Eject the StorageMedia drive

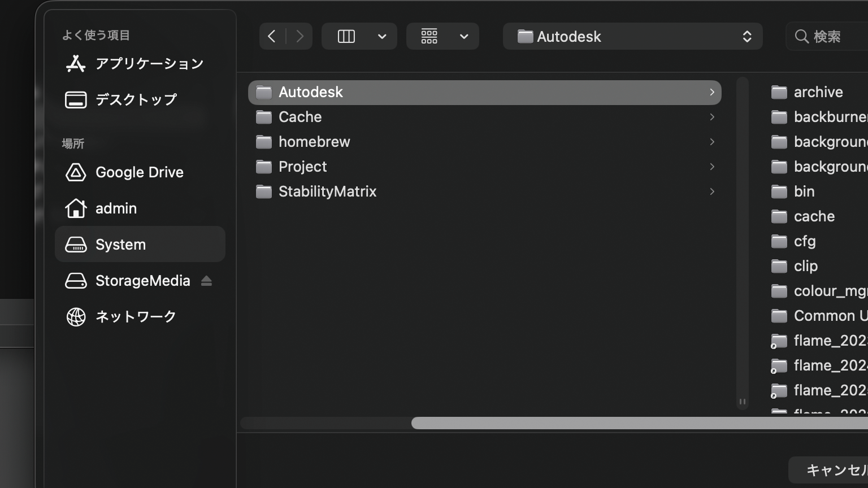coord(206,281)
